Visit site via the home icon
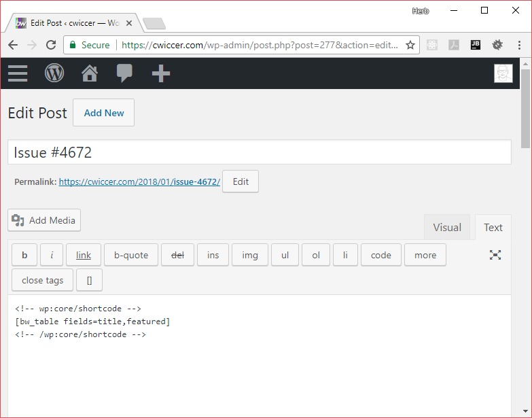 pos(90,73)
